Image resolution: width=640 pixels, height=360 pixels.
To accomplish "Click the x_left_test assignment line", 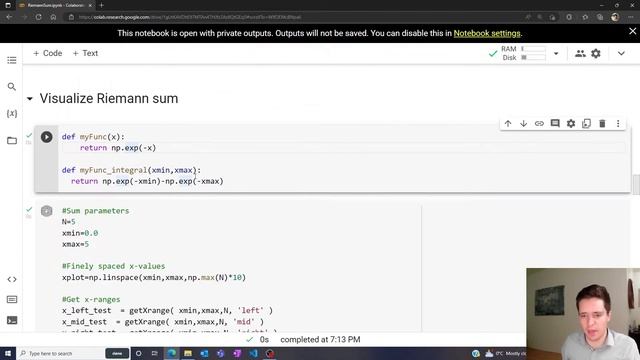I will click(167, 311).
